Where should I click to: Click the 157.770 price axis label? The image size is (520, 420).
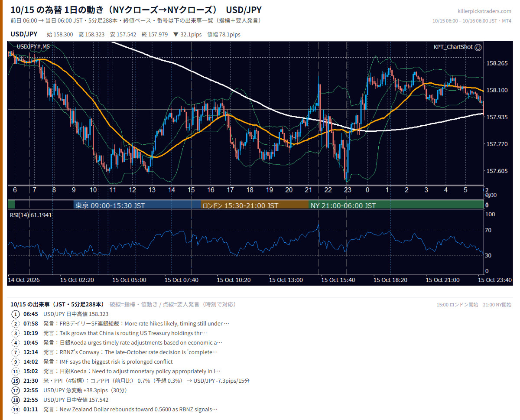point(497,144)
